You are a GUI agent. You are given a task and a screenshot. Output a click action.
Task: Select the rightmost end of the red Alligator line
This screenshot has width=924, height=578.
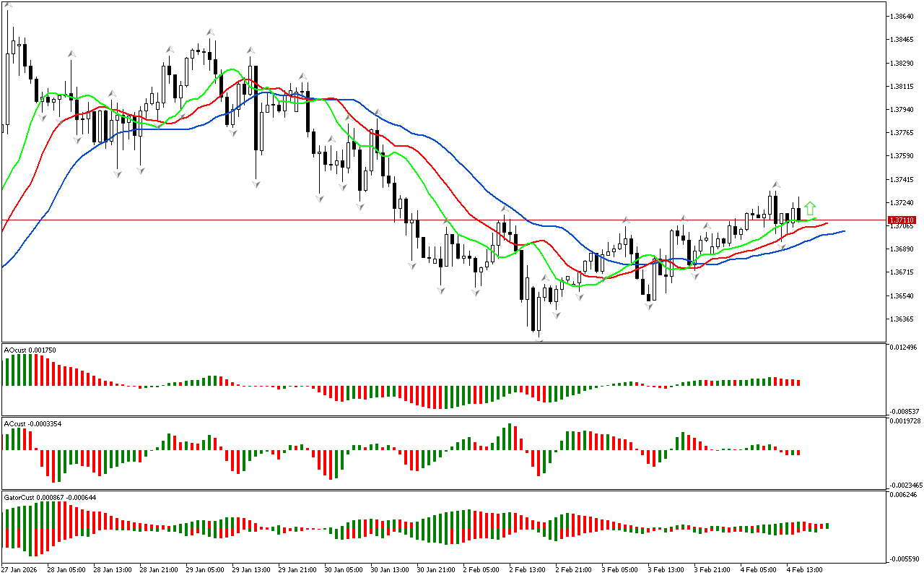point(827,223)
